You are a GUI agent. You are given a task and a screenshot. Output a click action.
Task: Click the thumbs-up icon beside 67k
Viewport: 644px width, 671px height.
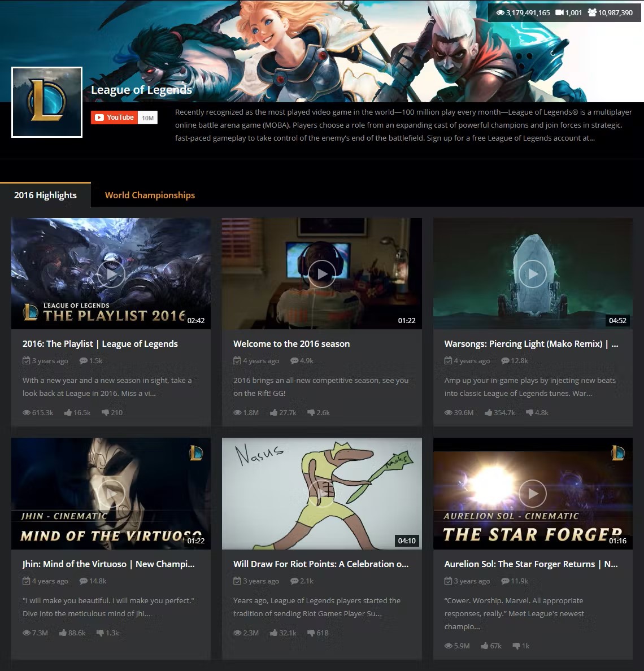tap(484, 646)
